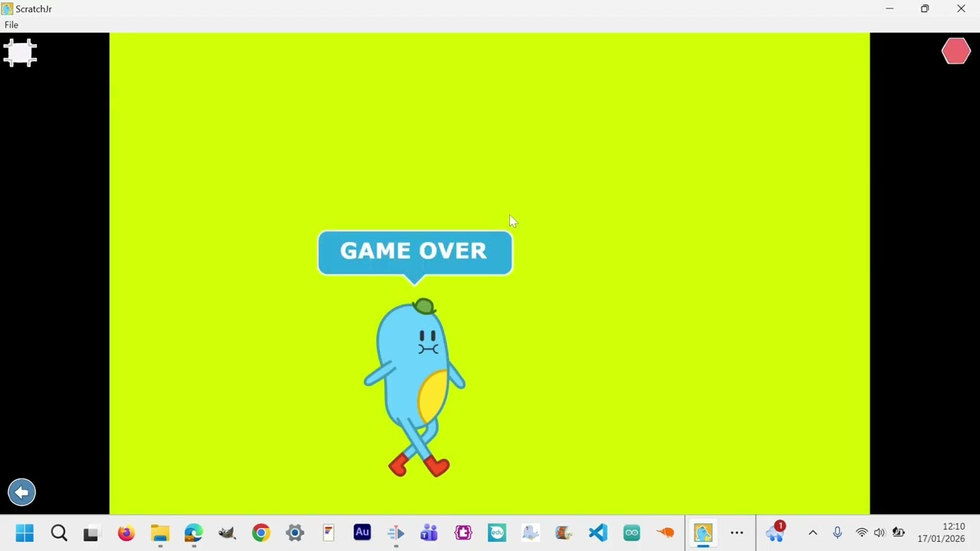Open Windows taskbar search

point(59,533)
